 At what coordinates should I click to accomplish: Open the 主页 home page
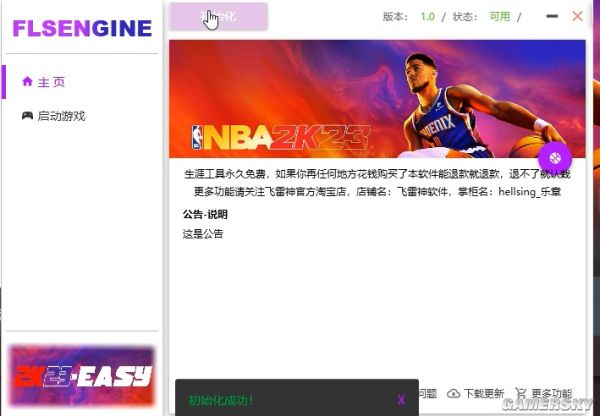pos(43,82)
